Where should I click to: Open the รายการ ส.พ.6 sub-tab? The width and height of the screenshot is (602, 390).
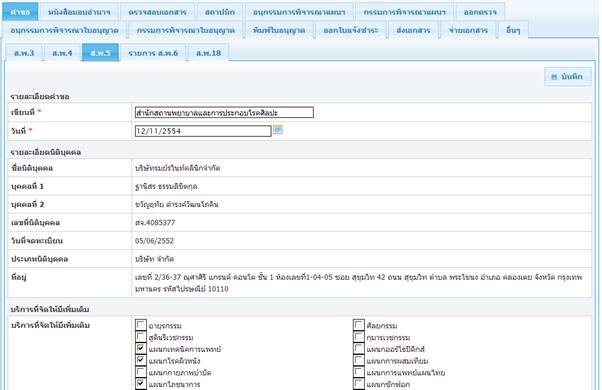click(x=153, y=53)
